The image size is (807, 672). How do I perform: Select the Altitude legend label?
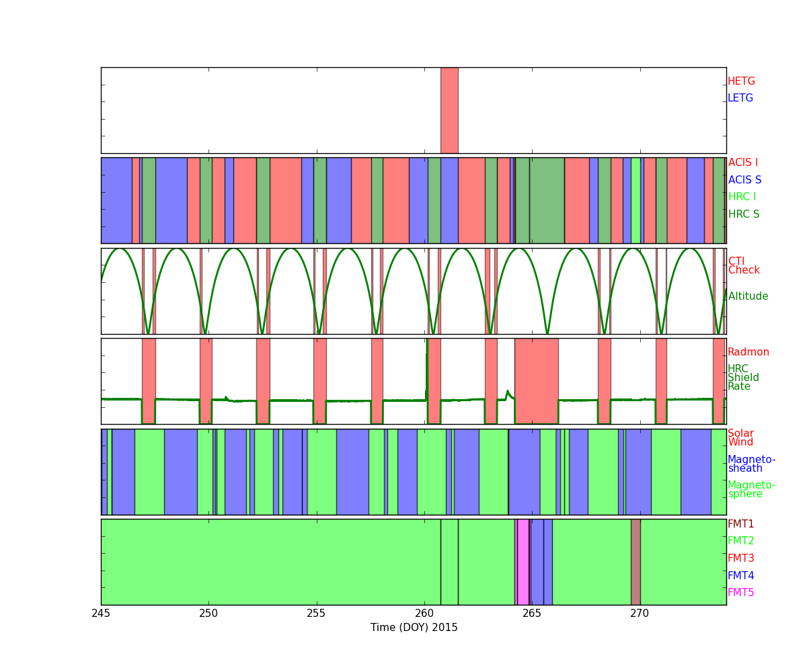tap(748, 296)
